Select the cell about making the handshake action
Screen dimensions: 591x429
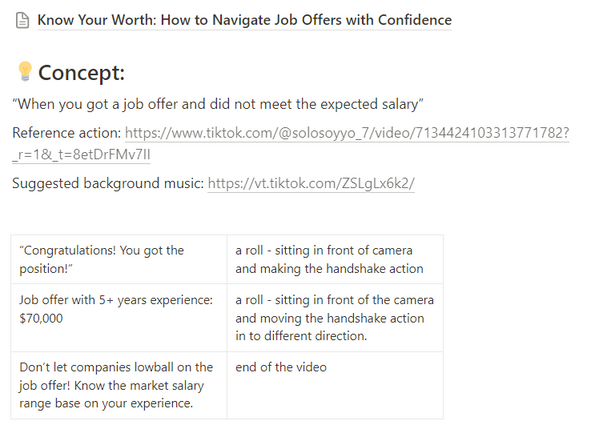(335, 259)
